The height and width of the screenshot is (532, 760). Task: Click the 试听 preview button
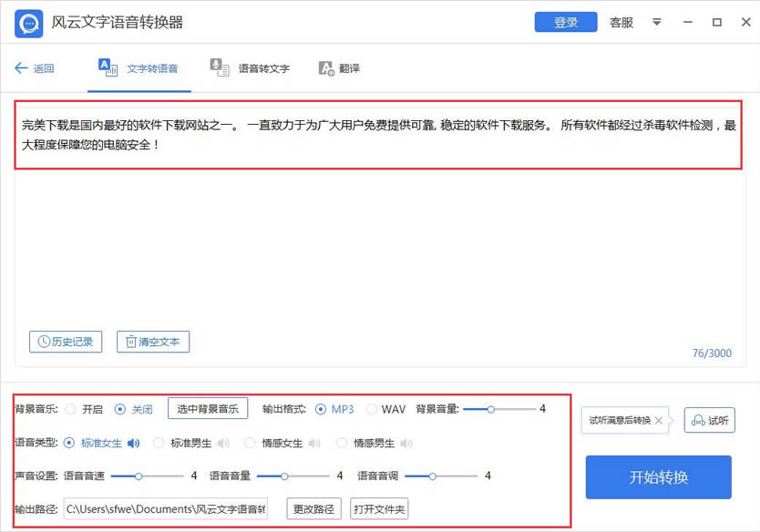point(710,420)
